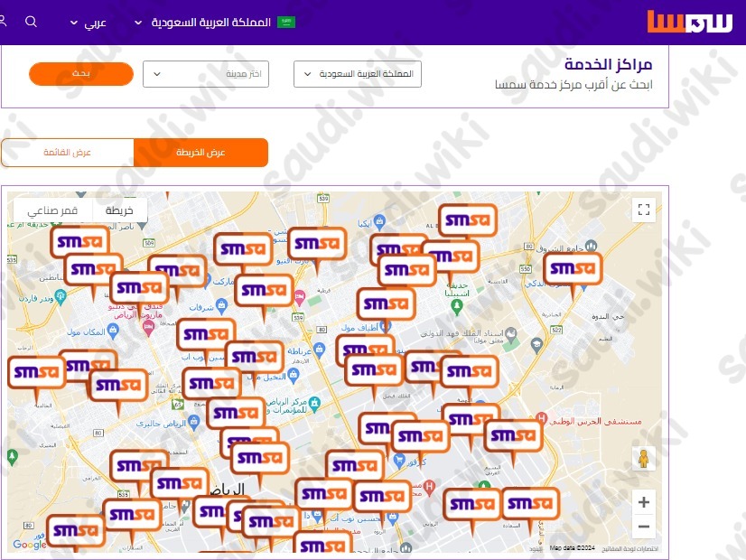This screenshot has height=560, width=746.
Task: Click مستشفى الحرس الوطني hospital icon
Action: click(x=541, y=417)
